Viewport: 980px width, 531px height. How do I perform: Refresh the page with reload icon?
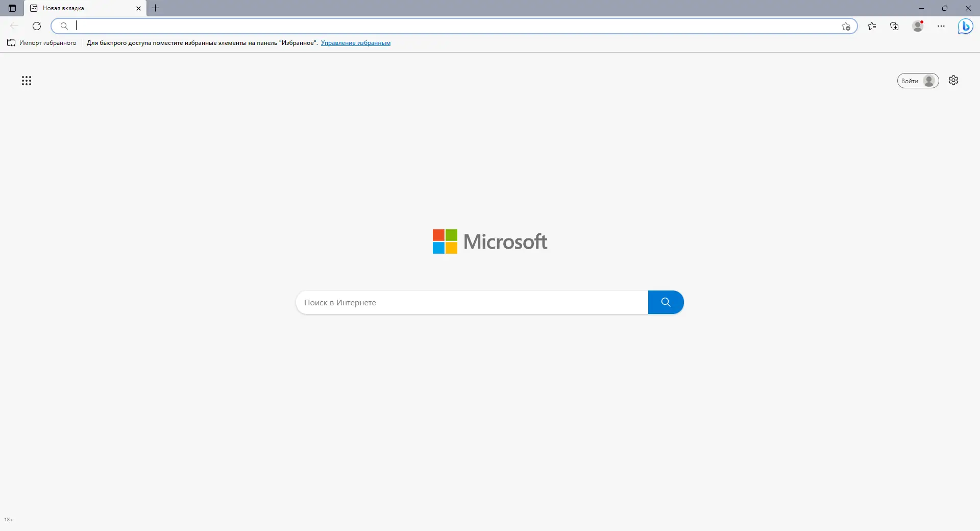[x=37, y=26]
